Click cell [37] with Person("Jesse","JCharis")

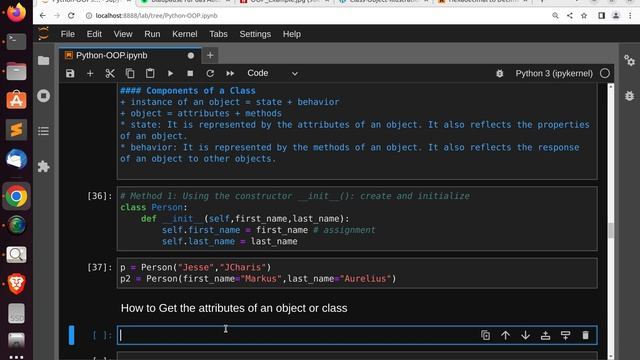[x=357, y=273]
